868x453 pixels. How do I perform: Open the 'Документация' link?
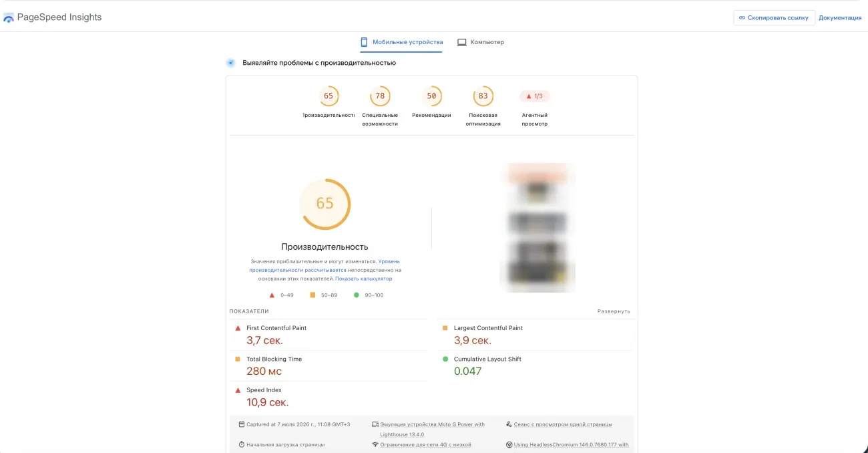pos(840,18)
